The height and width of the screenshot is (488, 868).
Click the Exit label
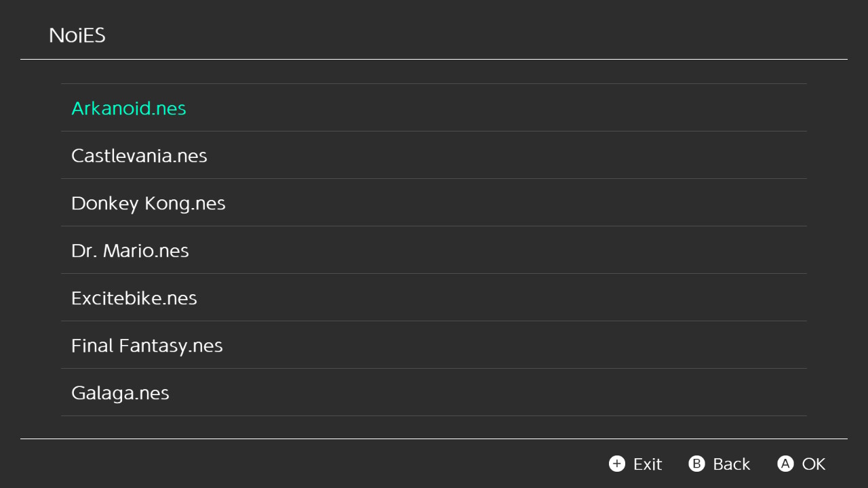[x=648, y=464]
